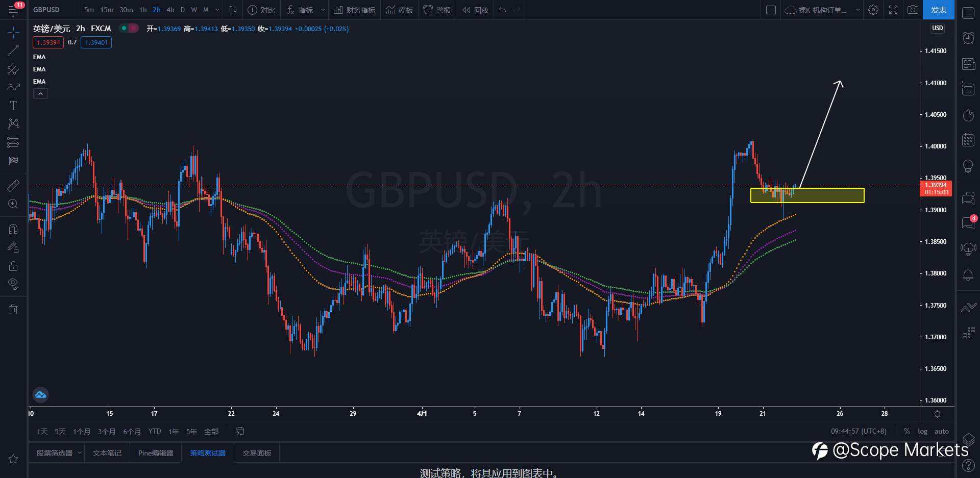Screen dimensions: 980x478
Task: Open the prediction and measurement tools
Action: click(13, 142)
